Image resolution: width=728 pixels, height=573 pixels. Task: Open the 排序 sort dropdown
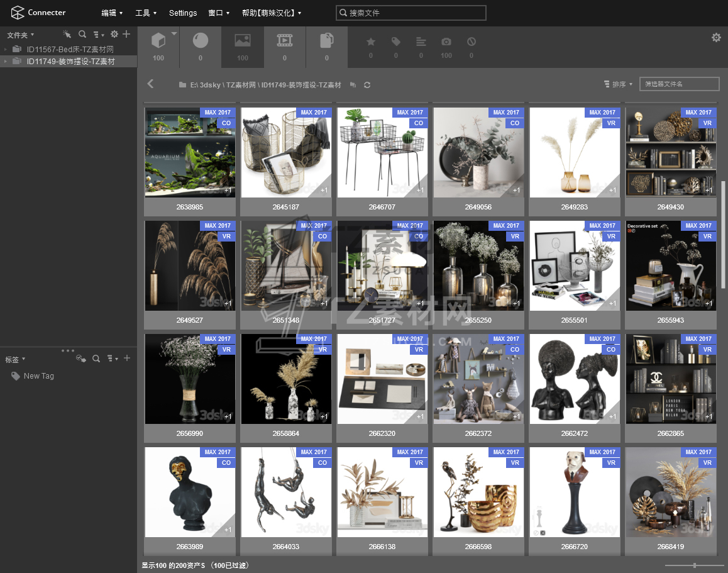[x=619, y=84]
